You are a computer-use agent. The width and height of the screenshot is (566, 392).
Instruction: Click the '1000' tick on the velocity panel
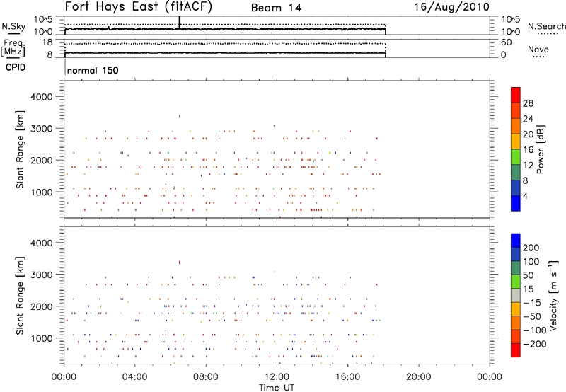(x=42, y=338)
